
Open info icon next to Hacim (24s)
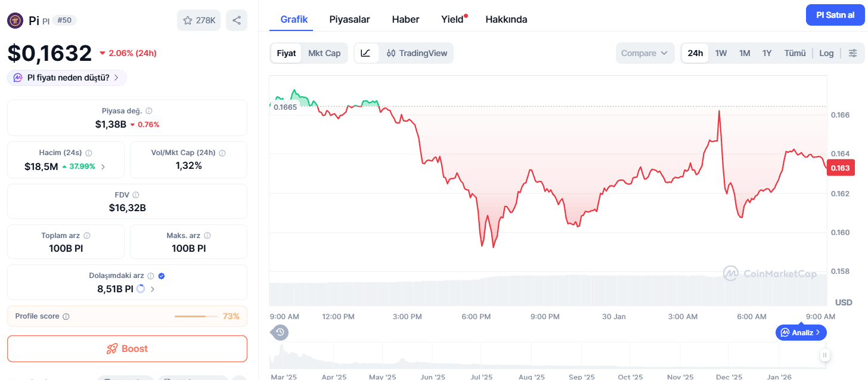89,153
